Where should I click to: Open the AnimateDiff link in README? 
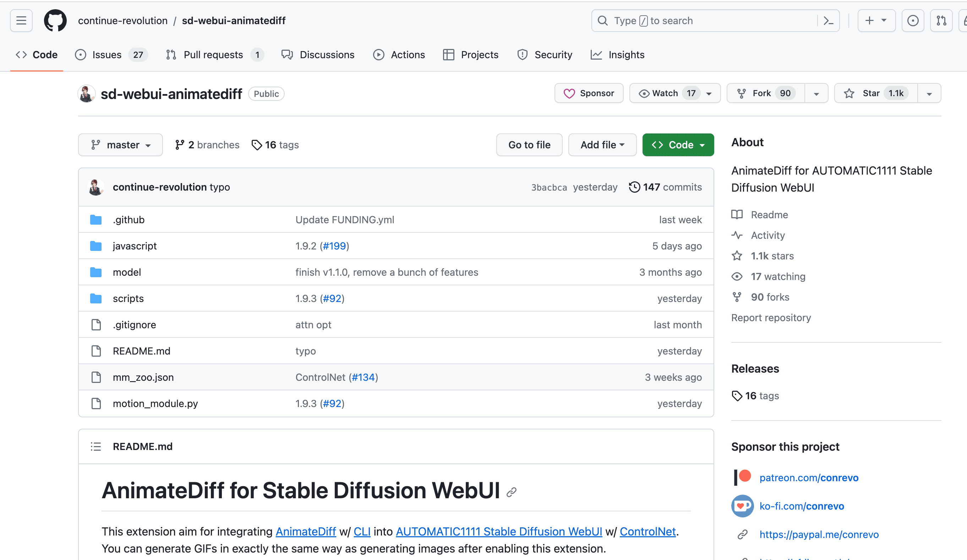tap(305, 532)
